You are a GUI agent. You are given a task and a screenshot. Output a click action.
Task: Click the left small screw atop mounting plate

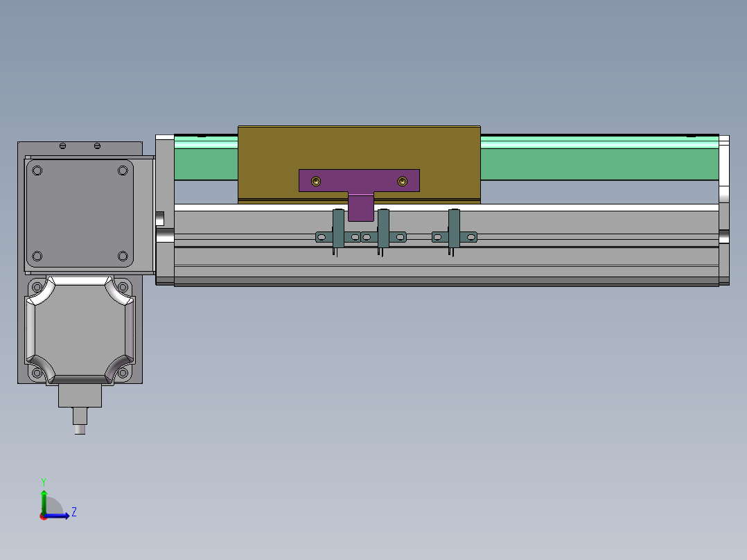point(62,146)
